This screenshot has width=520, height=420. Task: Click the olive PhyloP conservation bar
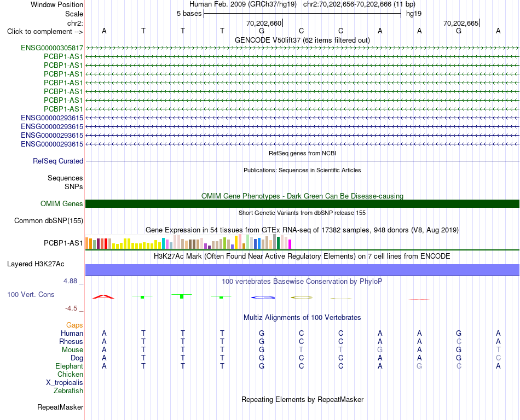coord(302,297)
